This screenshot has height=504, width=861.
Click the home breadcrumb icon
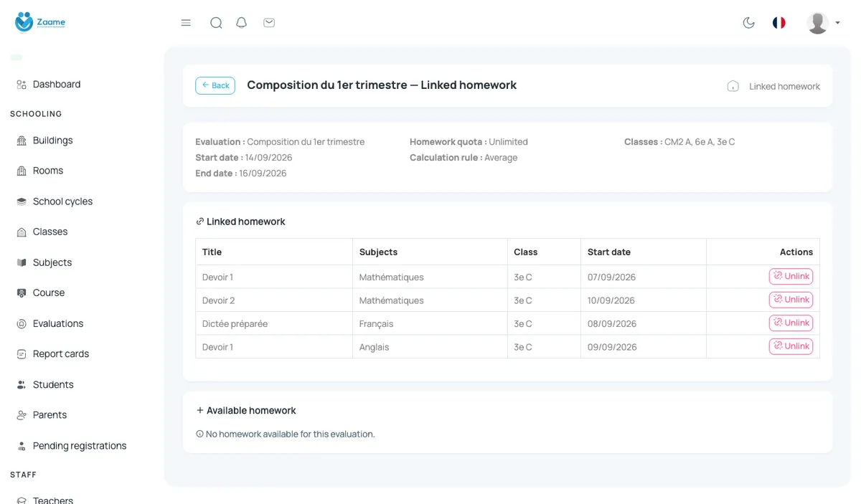pyautogui.click(x=733, y=86)
